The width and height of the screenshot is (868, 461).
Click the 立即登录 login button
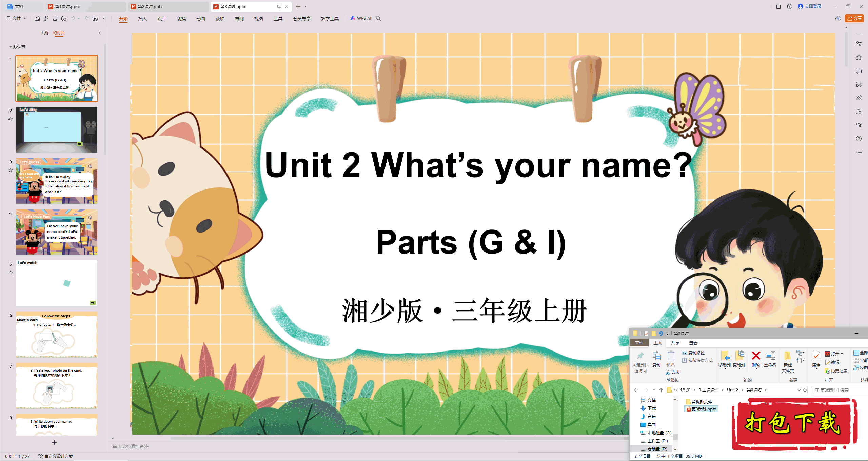click(810, 6)
